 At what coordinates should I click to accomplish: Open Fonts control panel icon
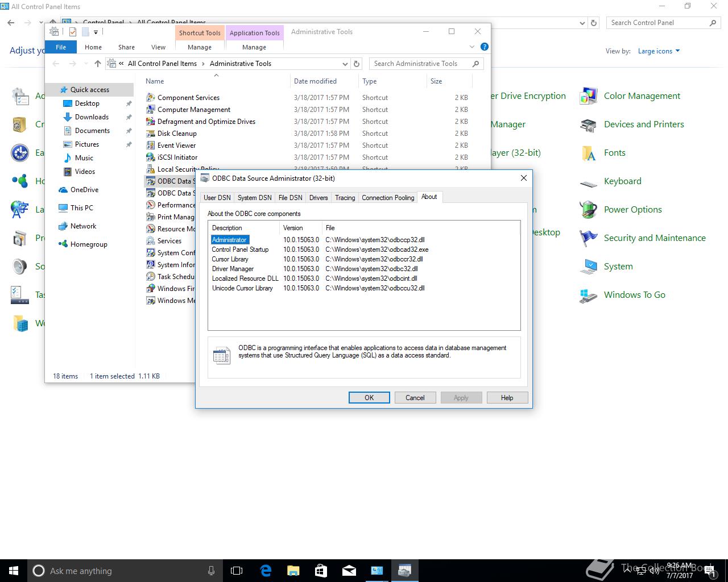[589, 153]
